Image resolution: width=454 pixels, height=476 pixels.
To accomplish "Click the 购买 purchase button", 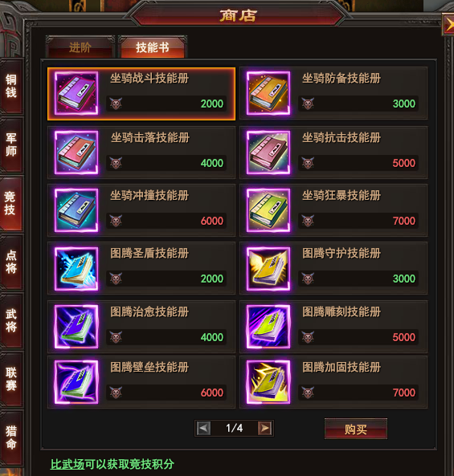I will 356,429.
